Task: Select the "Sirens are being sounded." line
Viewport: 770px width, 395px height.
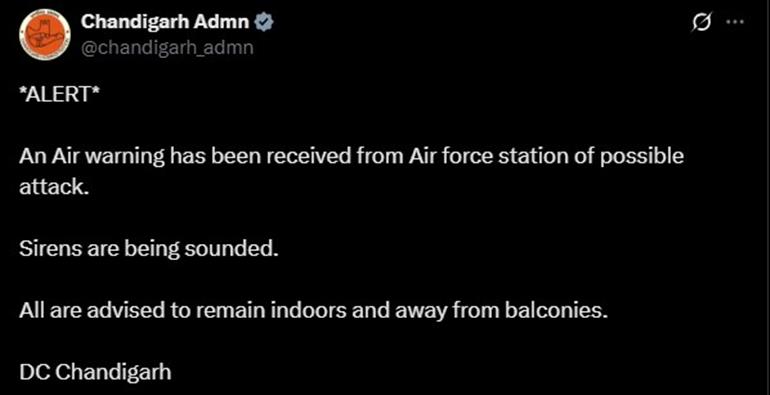Action: (x=149, y=250)
